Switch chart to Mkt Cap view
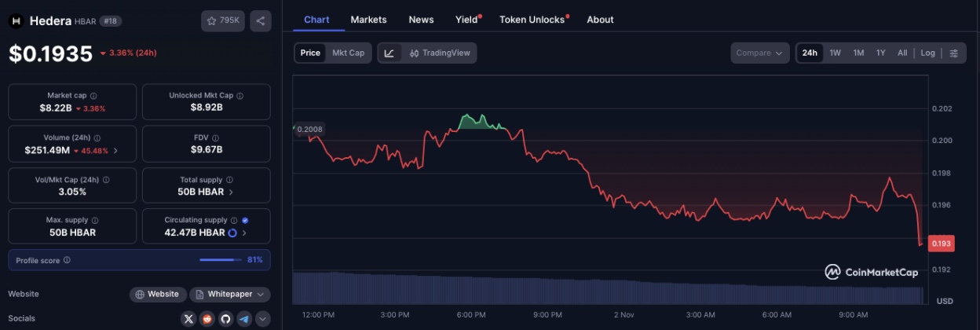Viewport: 980px width, 330px height. [x=348, y=53]
